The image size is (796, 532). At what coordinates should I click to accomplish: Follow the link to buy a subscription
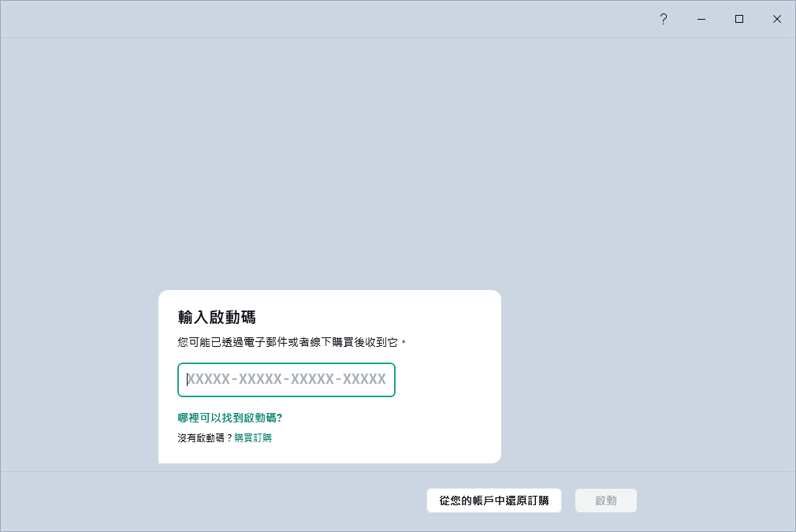253,437
